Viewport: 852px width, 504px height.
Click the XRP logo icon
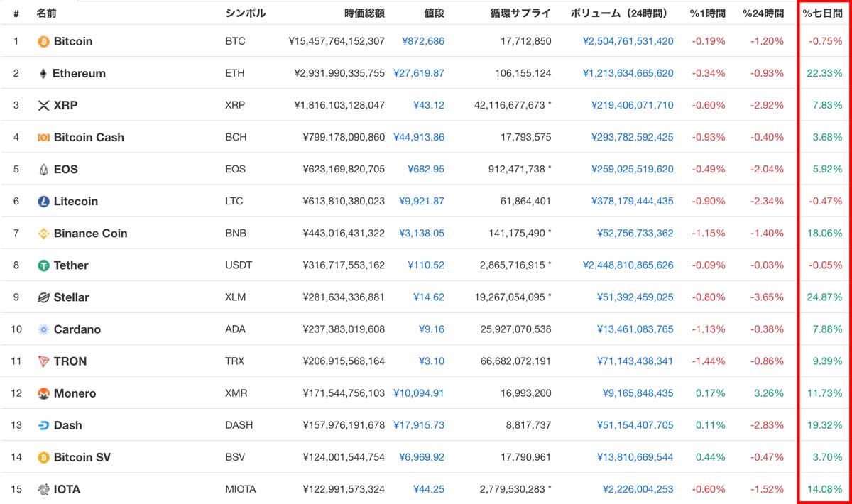point(43,105)
